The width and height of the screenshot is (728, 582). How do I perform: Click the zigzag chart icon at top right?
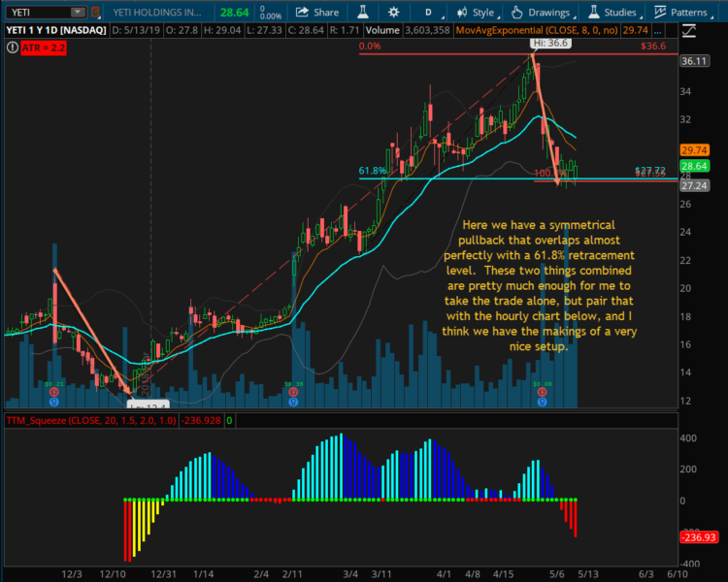[x=689, y=30]
